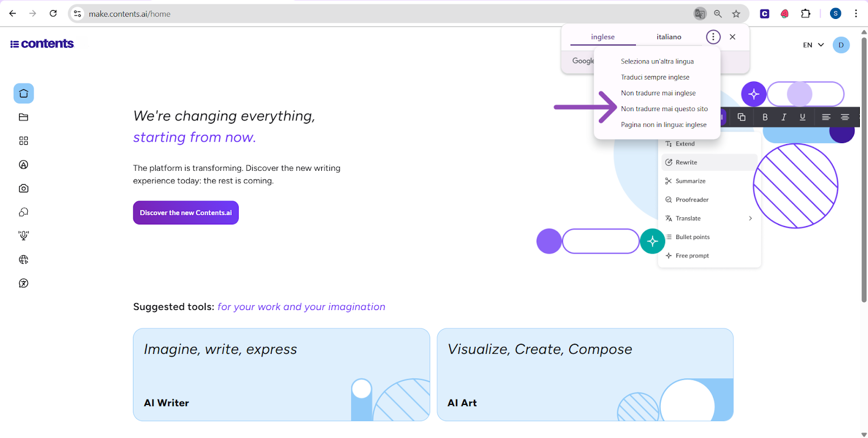Open the Home icon in the sidebar
The width and height of the screenshot is (868, 438).
23,93
